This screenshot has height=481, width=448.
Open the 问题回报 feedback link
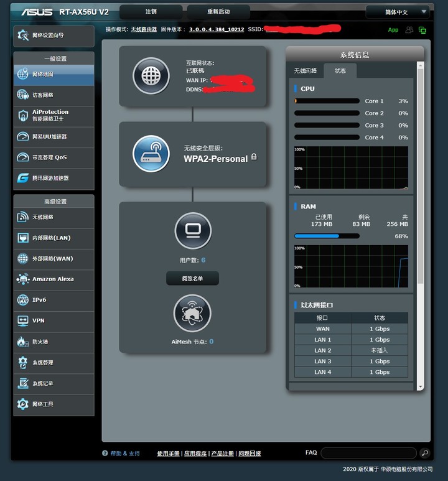[250, 454]
